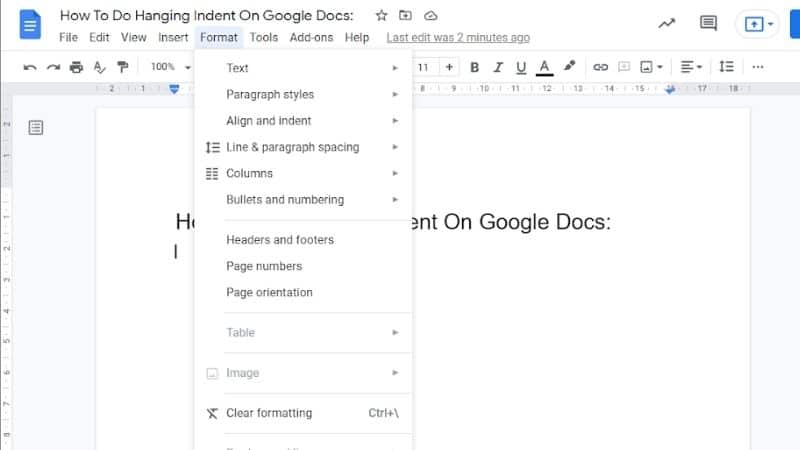Activate the paint format tool

(122, 67)
